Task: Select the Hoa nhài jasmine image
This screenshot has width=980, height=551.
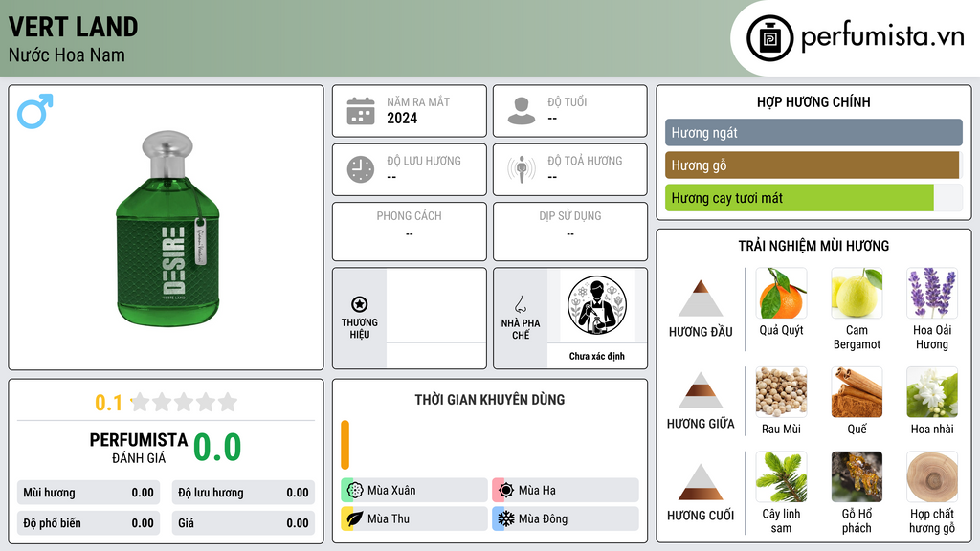Action: (x=932, y=392)
